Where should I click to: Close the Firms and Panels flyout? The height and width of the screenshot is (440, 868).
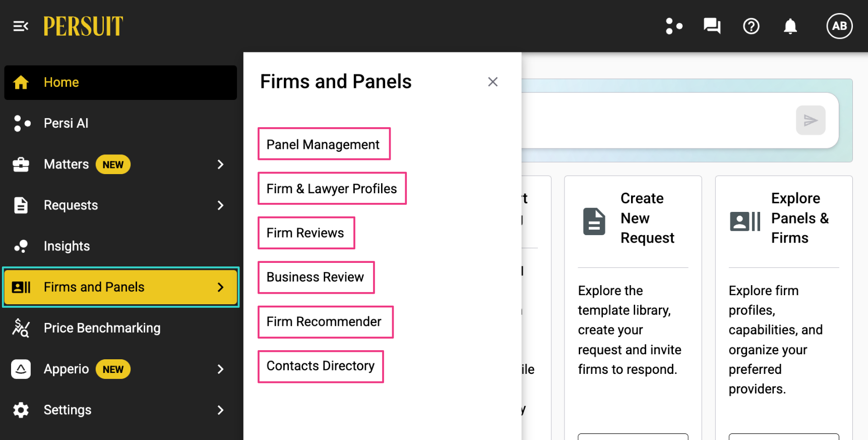493,82
